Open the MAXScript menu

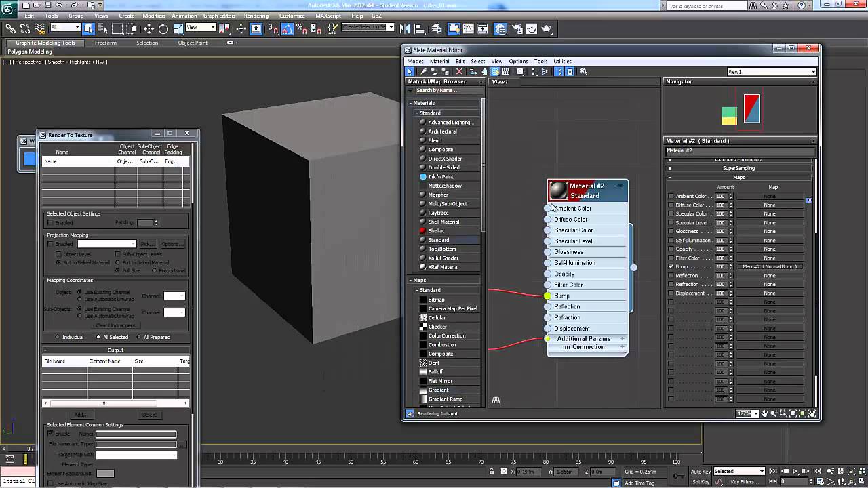point(328,16)
